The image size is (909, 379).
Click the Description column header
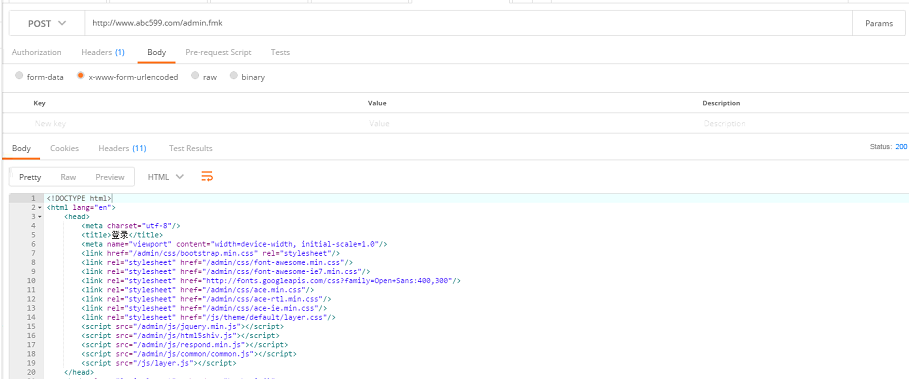pos(721,103)
